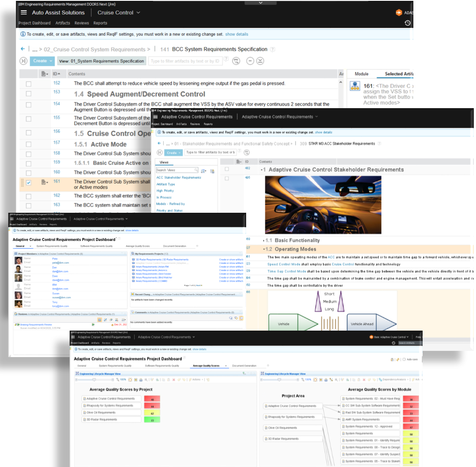Image resolution: width=476 pixels, height=467 pixels.
Task: Click the View: 01_System Requirements Specification button
Action: (101, 61)
